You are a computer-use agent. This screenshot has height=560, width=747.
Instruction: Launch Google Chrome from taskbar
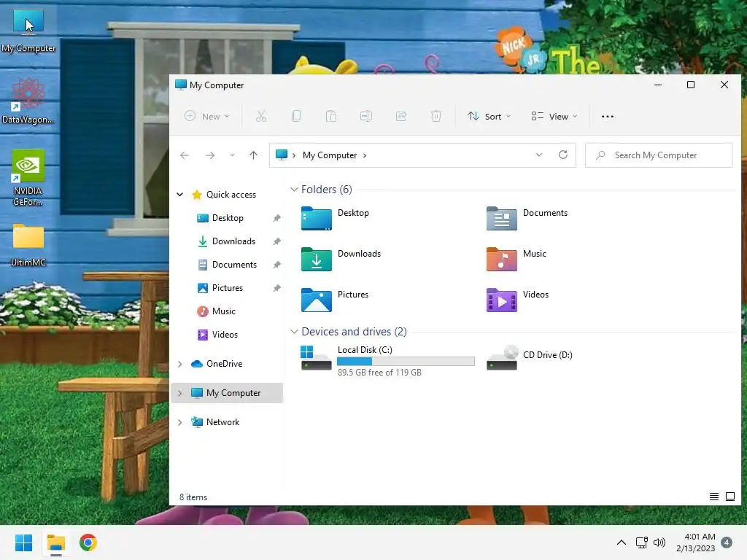tap(88, 542)
